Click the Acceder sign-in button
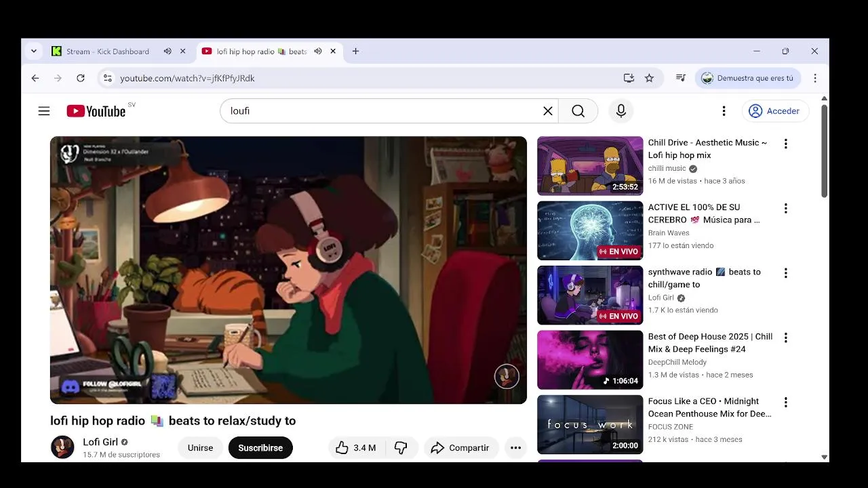The height and width of the screenshot is (488, 868). coord(775,111)
